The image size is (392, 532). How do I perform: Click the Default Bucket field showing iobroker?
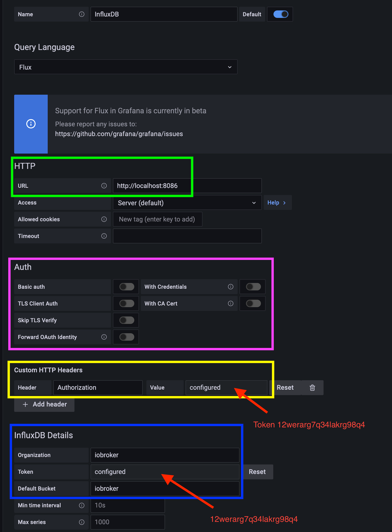[165, 488]
